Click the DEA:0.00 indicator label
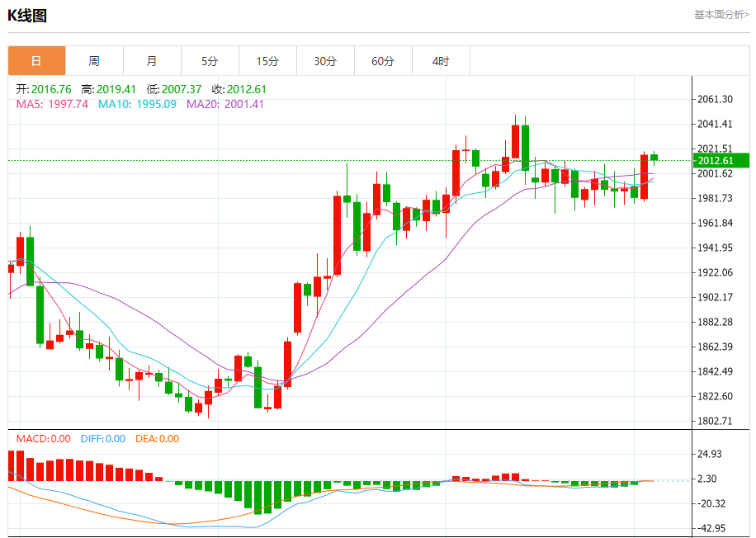Viewport: 756px width, 538px height. click(x=157, y=439)
